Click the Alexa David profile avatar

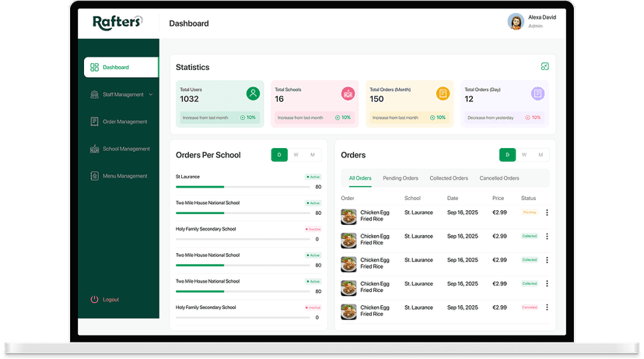point(515,22)
